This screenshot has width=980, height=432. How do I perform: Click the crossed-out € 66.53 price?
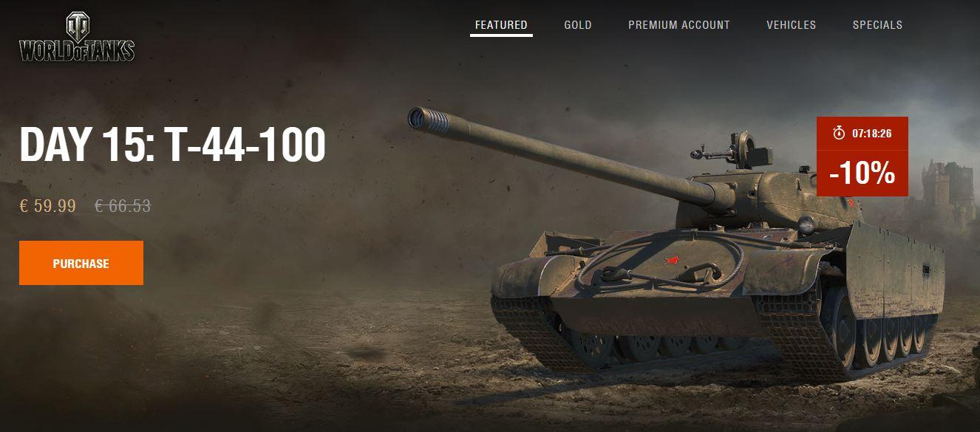pos(123,206)
